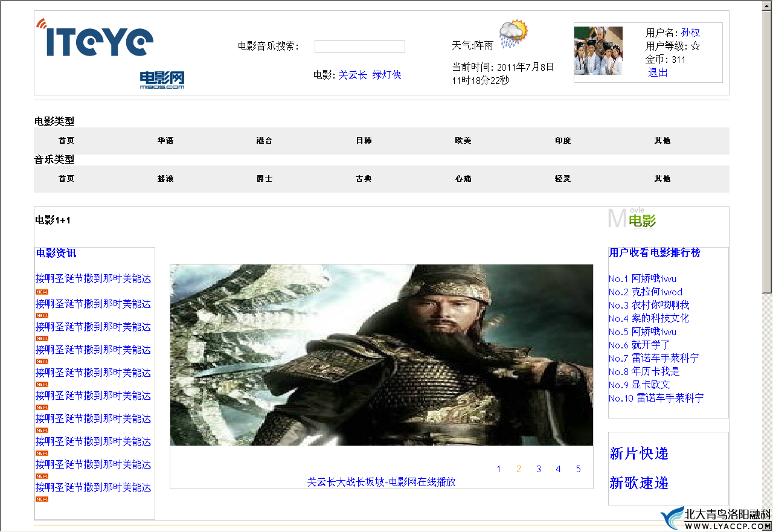Select 华语 in the movie type menu
The image size is (773, 532).
[x=165, y=141]
